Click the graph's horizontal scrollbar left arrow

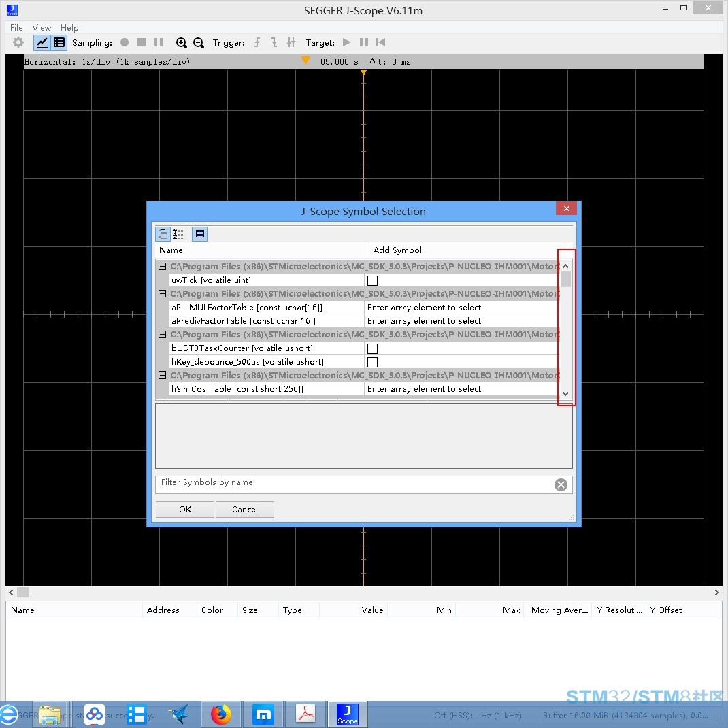(x=11, y=592)
